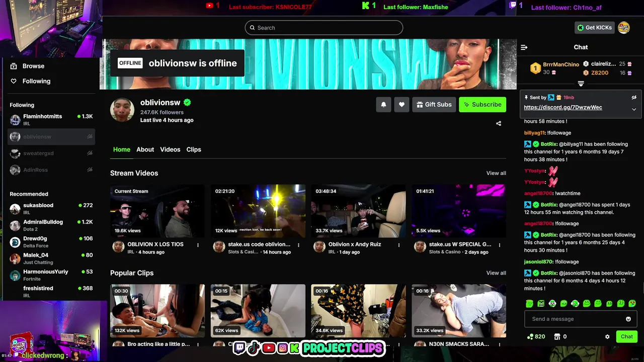Click the heart follow icon beside Gift Subs
Screen dimensions: 644x362
tap(401, 105)
